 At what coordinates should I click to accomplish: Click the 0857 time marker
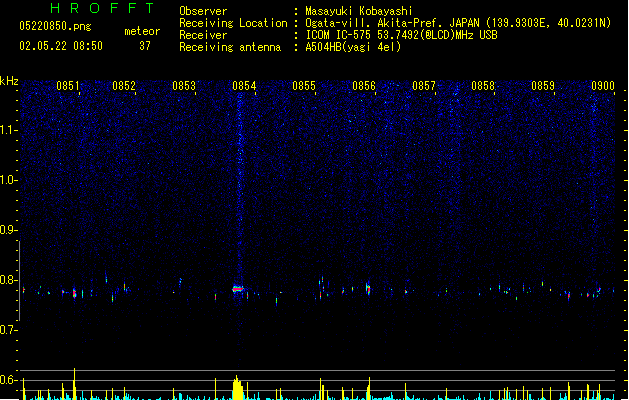[424, 86]
